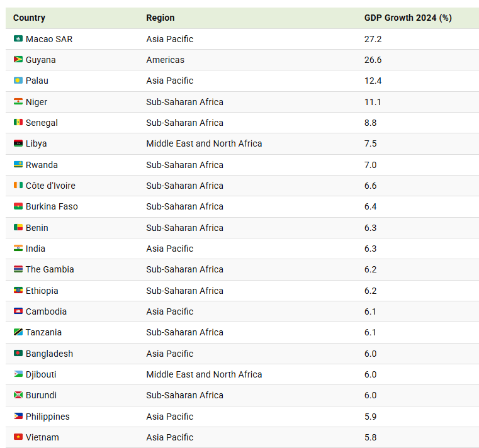Click Djibouti's Middle East and North Africa cell
479x448 pixels.
point(204,374)
